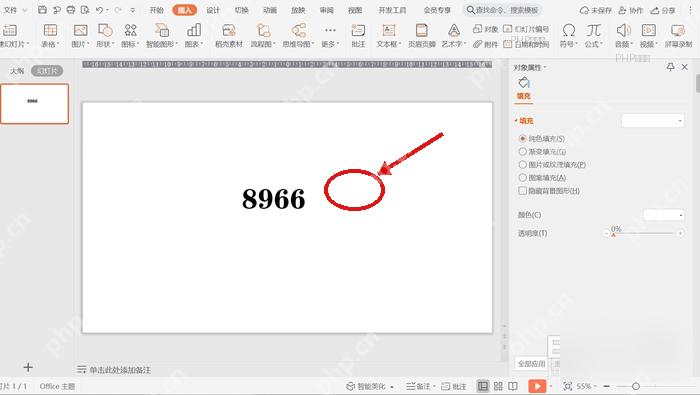Open the 开发工具 developer tab
This screenshot has width=700, height=395.
click(392, 10)
